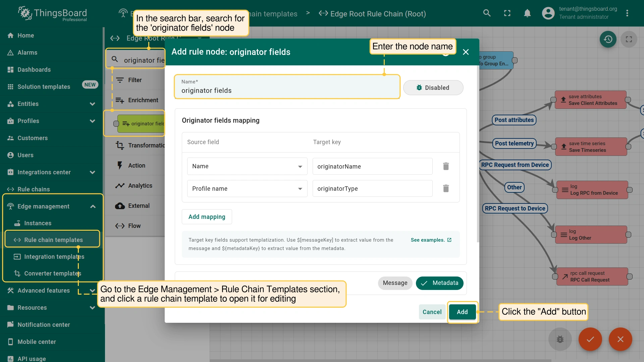Click the Name input field

287,87
